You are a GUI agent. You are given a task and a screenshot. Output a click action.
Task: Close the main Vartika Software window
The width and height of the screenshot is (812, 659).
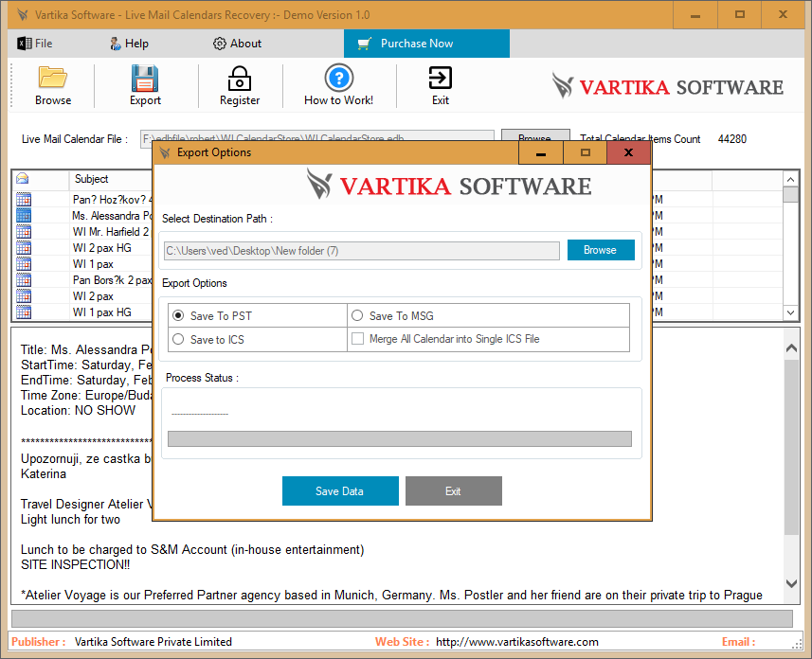pyautogui.click(x=783, y=14)
